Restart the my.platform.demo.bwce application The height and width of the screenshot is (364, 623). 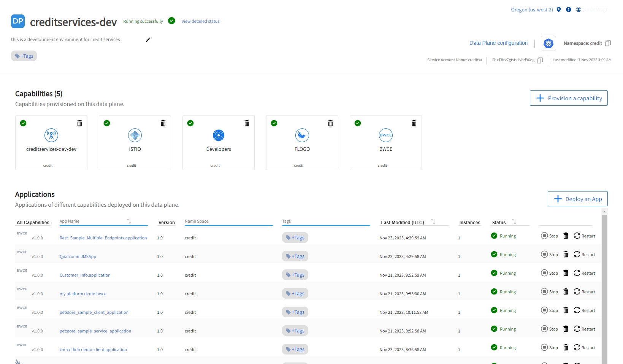click(584, 292)
